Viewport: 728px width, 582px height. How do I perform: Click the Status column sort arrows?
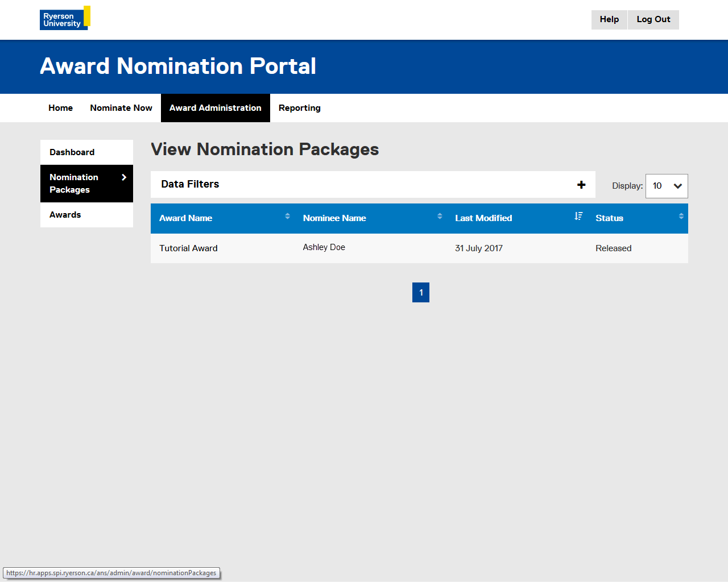681,216
